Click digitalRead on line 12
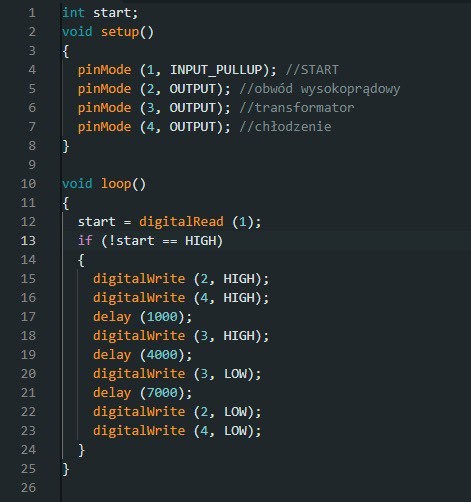Screen dimensions: 471x502 pyautogui.click(x=181, y=222)
